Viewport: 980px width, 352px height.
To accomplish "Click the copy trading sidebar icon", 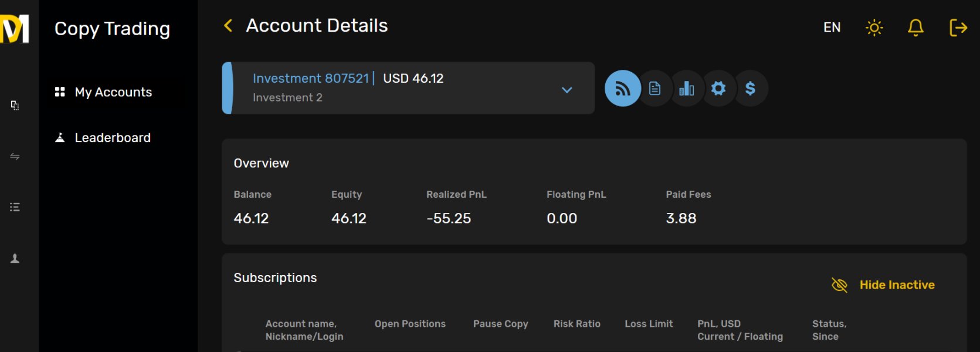I will 15,106.
